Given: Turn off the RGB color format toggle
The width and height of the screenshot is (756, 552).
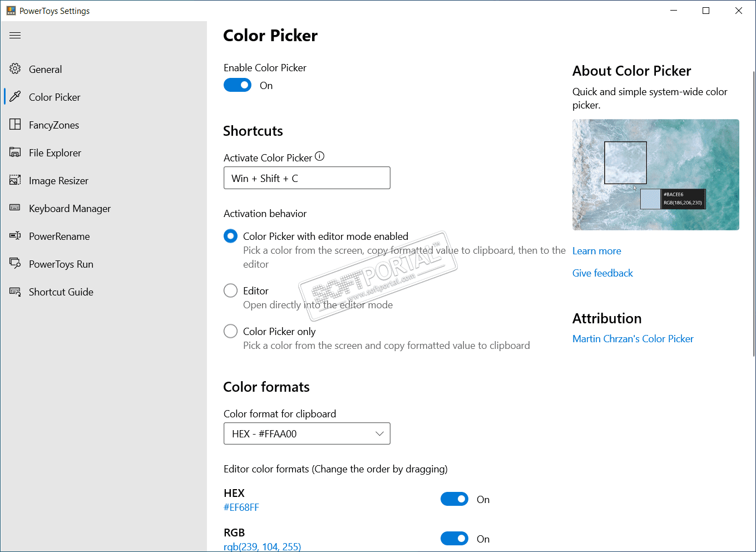Looking at the screenshot, I should click(454, 539).
